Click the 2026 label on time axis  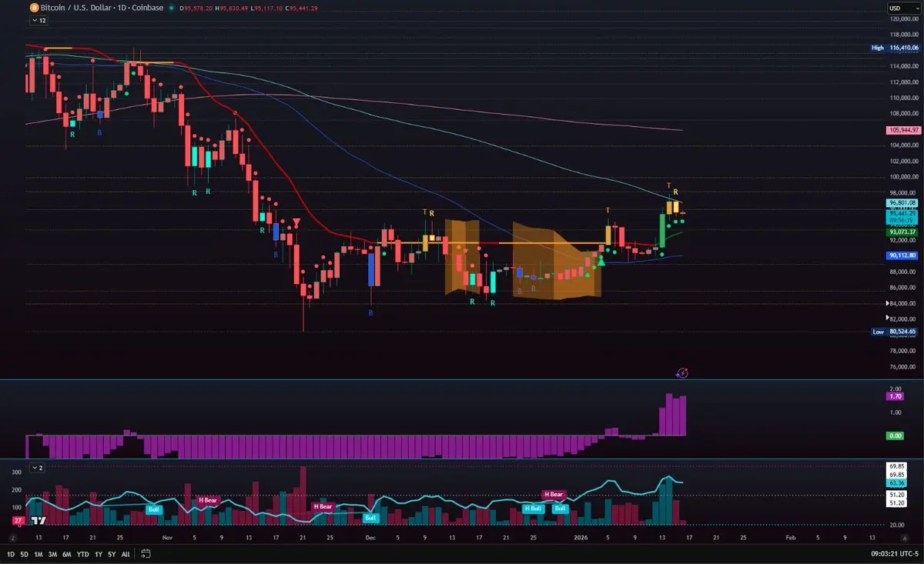click(x=580, y=539)
